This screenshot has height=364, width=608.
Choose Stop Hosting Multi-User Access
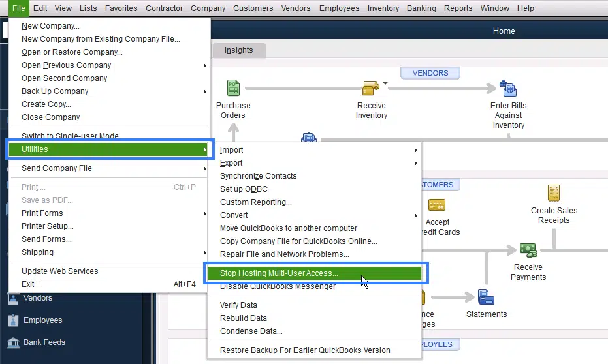[x=279, y=273]
